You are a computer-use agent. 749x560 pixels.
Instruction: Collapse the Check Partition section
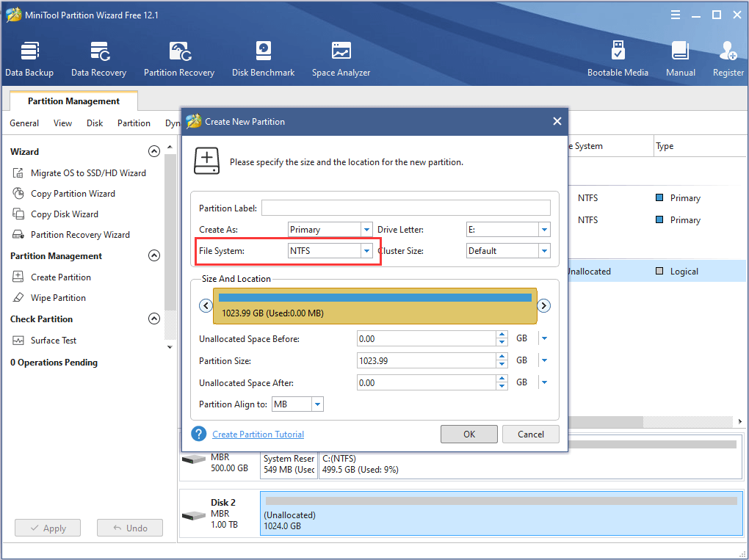tap(153, 319)
